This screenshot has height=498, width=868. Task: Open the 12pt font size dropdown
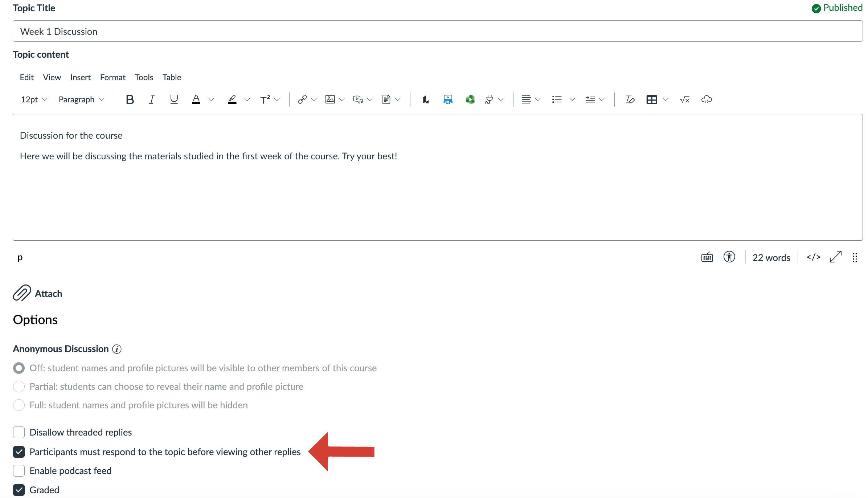point(34,99)
